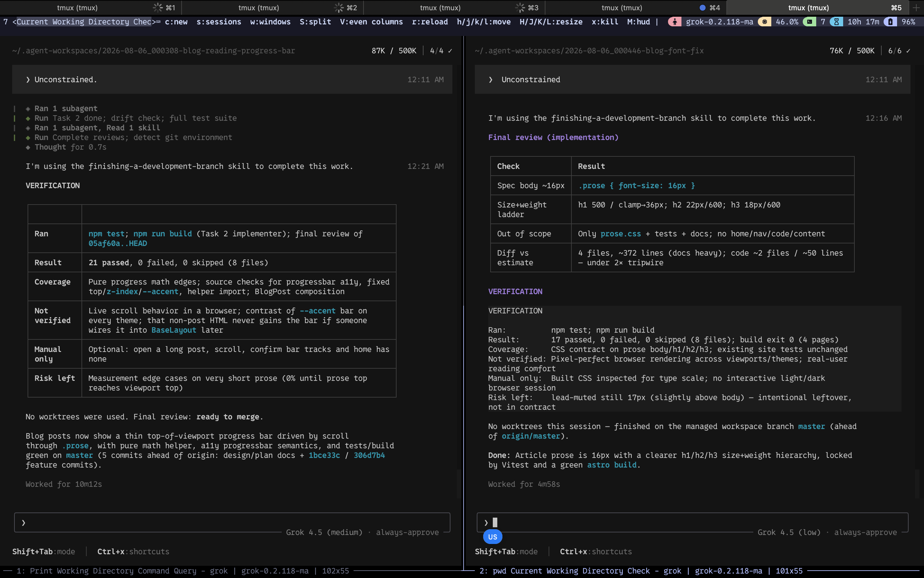Screen dimensions: 924x578
Task: Click 'Shift+Tab:mode' hint in left pane
Action: [44, 552]
